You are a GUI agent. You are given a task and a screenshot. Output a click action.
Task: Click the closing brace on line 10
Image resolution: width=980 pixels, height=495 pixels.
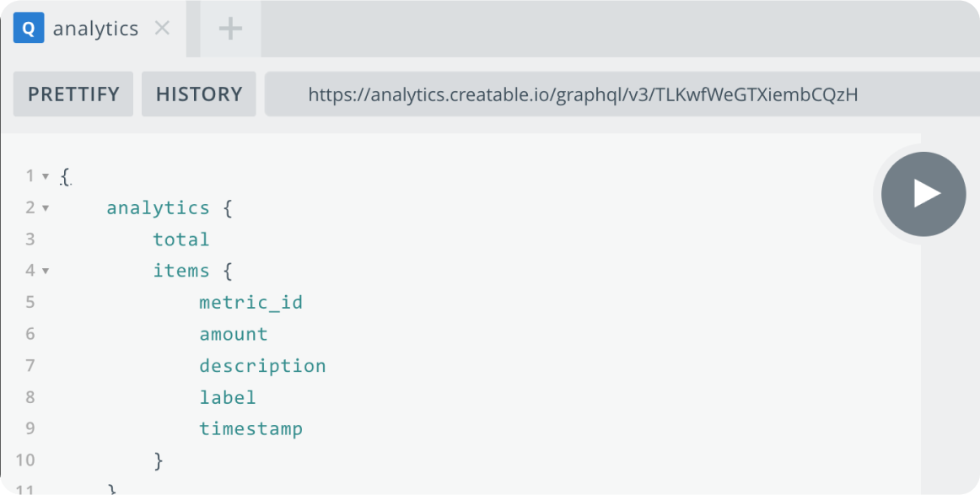[159, 460]
